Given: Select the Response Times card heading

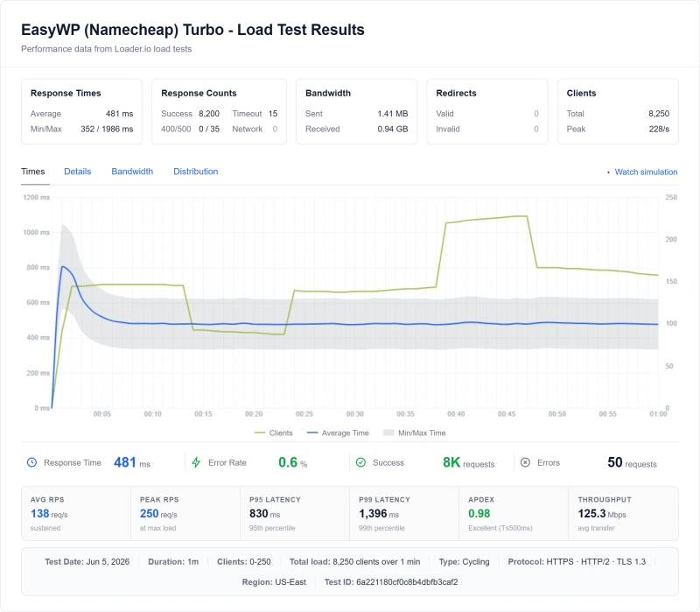Looking at the screenshot, I should [66, 93].
